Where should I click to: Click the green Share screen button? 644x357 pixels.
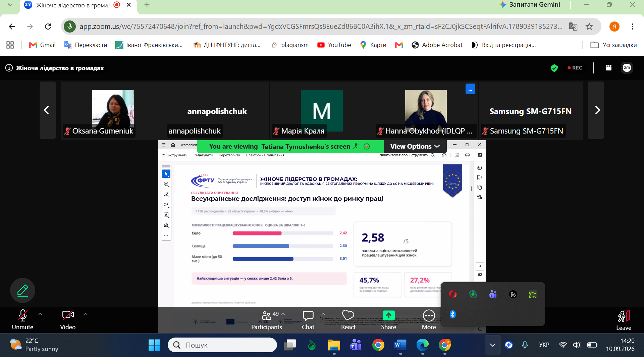click(388, 320)
